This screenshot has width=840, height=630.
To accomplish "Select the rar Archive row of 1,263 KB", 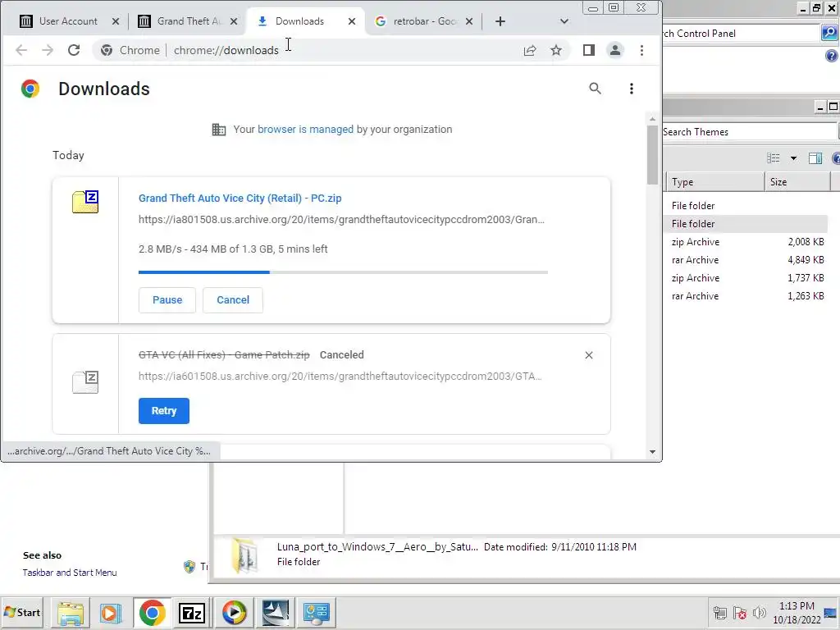I will [x=747, y=296].
